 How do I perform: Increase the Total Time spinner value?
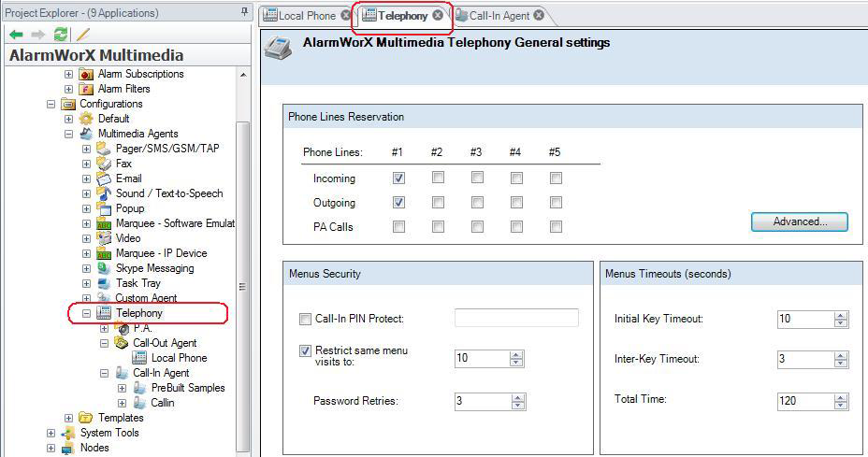[841, 396]
